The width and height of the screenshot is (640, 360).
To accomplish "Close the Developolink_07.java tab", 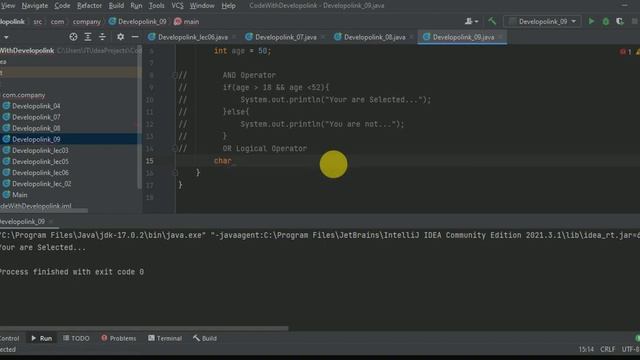I will pyautogui.click(x=323, y=37).
